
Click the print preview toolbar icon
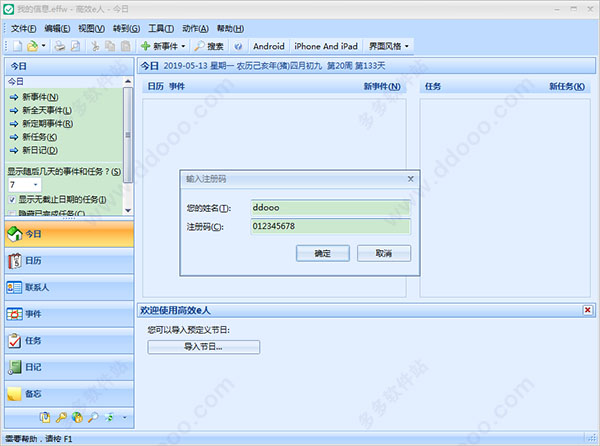(x=75, y=46)
